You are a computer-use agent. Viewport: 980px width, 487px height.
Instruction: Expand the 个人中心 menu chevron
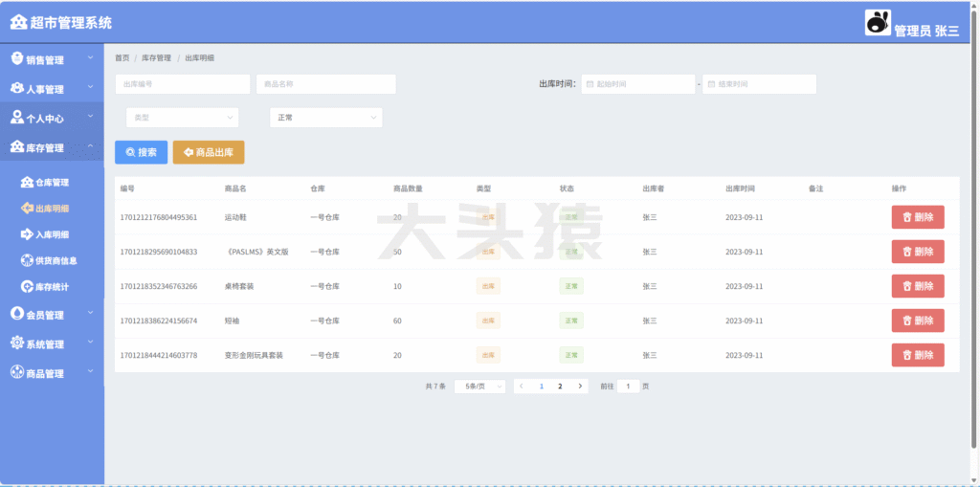click(x=90, y=117)
